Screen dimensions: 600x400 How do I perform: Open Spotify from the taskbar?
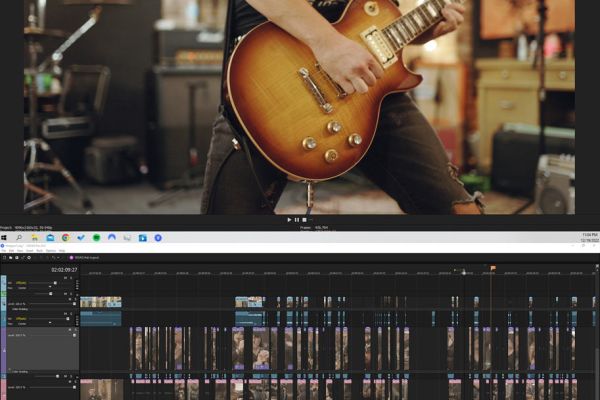[96, 238]
